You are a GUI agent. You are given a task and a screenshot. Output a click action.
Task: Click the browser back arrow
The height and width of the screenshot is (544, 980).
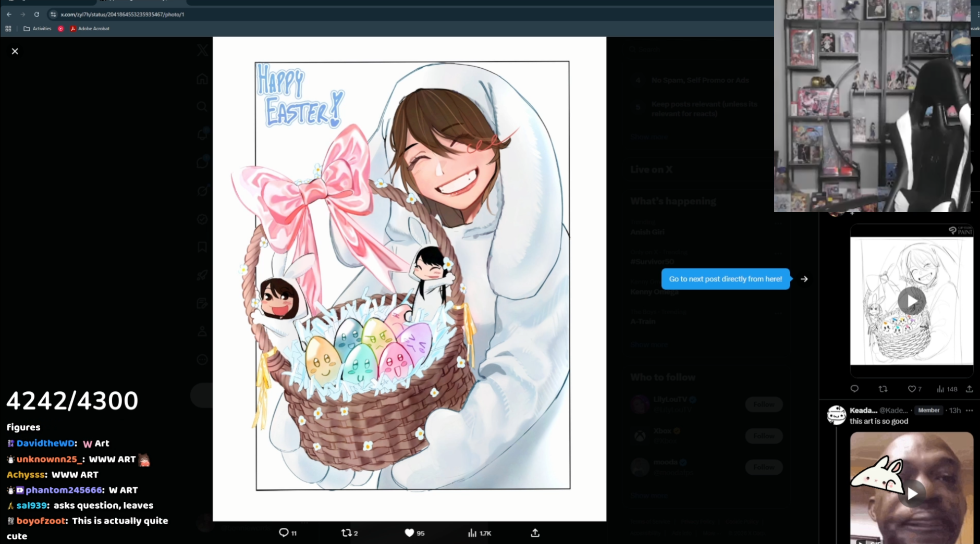click(9, 14)
